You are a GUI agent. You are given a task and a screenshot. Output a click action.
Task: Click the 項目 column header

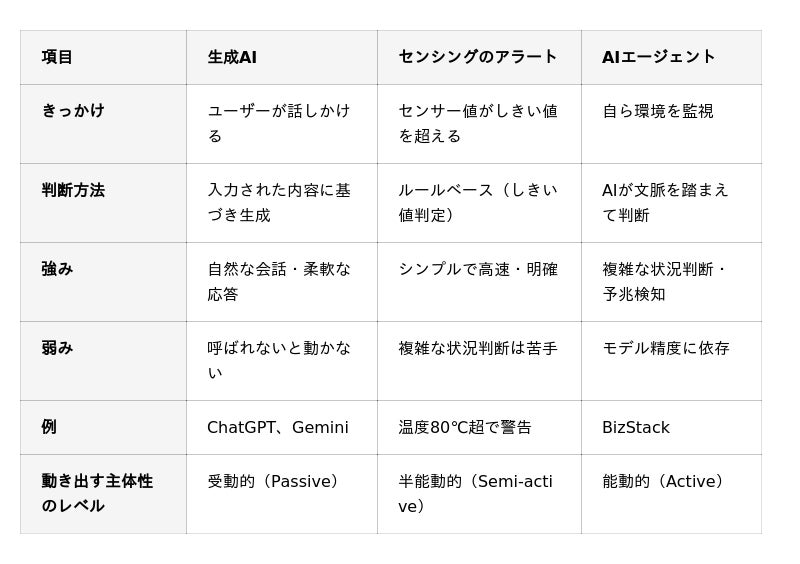[103, 57]
